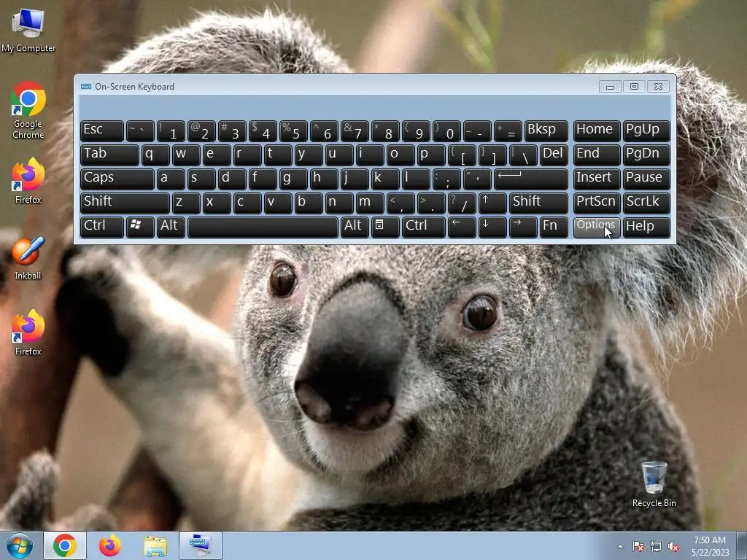The height and width of the screenshot is (560, 747).
Task: Open the keyboard Options button
Action: [597, 227]
